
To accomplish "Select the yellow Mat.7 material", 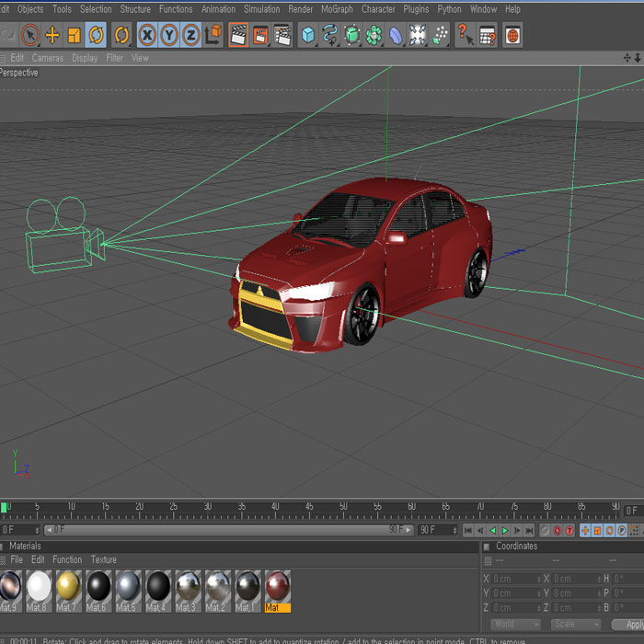I will coord(69,591).
